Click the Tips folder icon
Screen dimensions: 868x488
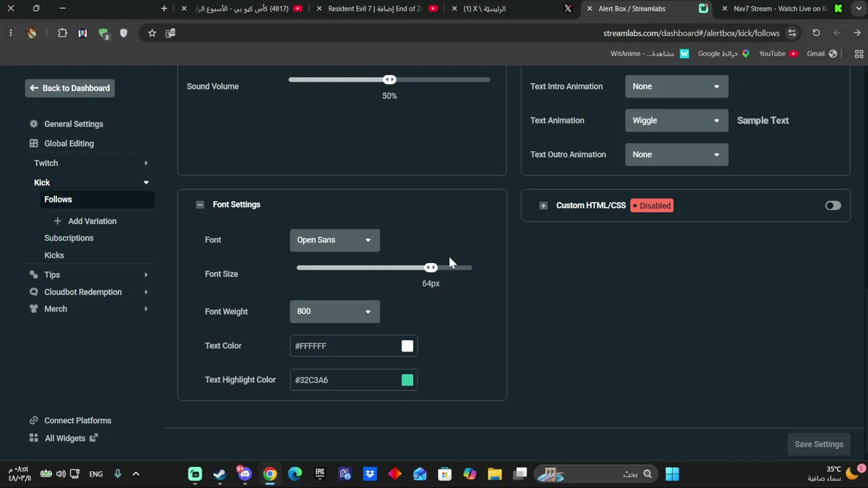tap(34, 275)
